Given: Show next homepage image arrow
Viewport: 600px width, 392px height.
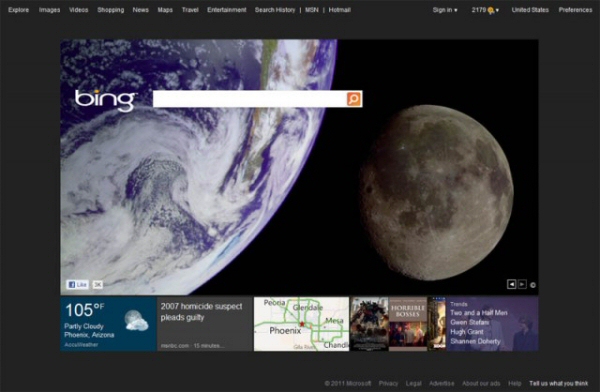Looking at the screenshot, I should point(522,284).
